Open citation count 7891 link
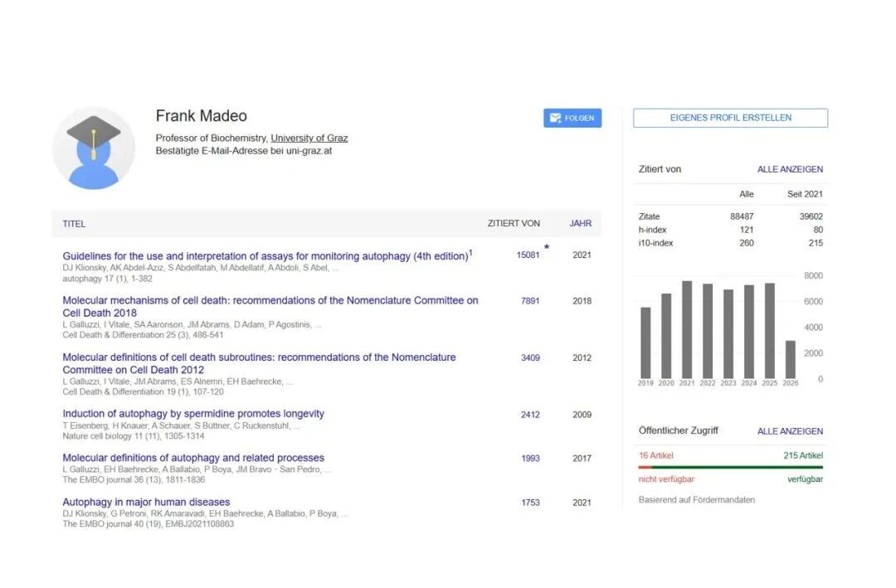 (x=530, y=300)
